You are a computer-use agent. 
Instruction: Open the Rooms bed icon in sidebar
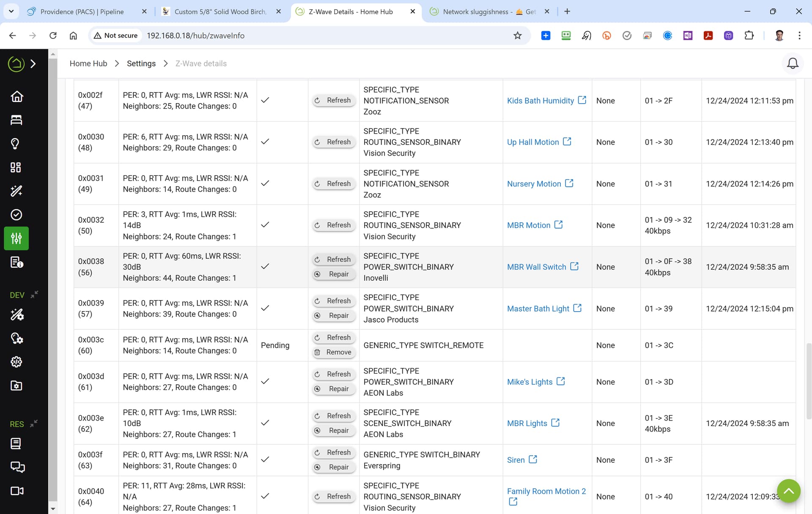(x=16, y=120)
